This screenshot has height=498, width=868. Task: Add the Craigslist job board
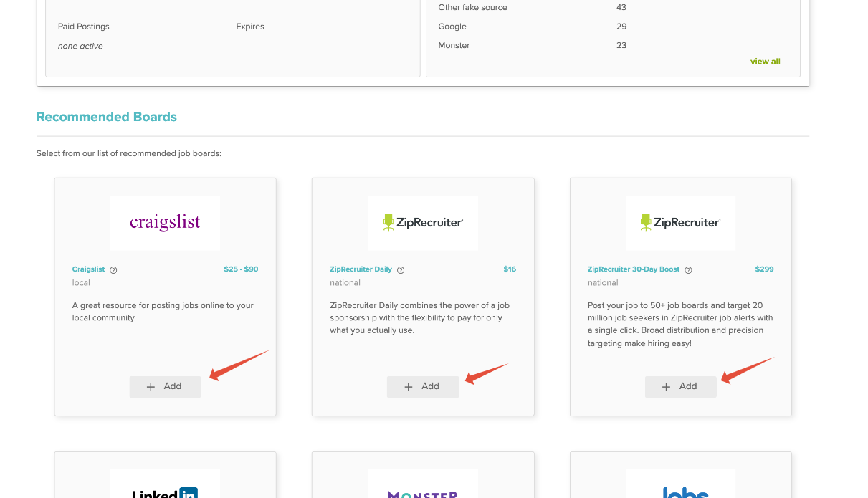pyautogui.click(x=165, y=386)
